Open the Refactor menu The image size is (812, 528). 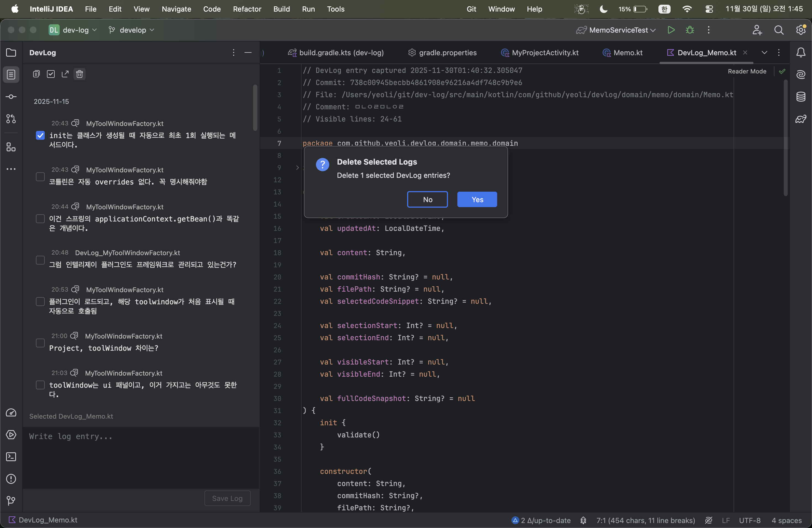coord(247,9)
